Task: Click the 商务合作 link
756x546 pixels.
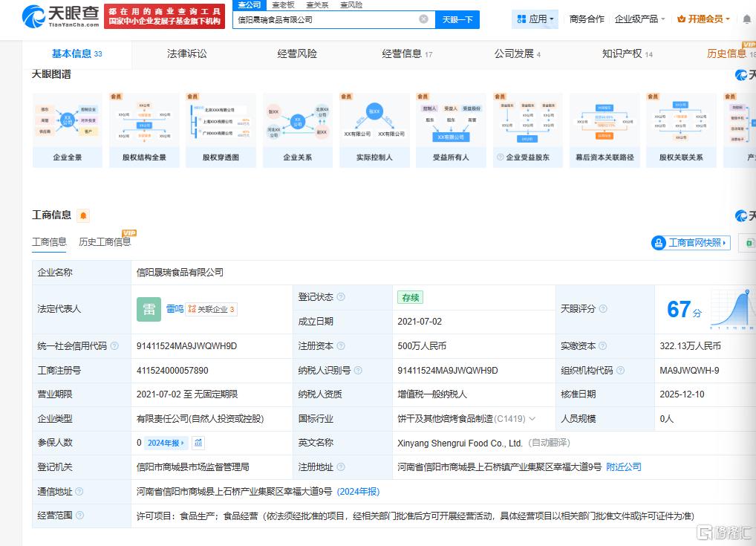Action: (586, 19)
